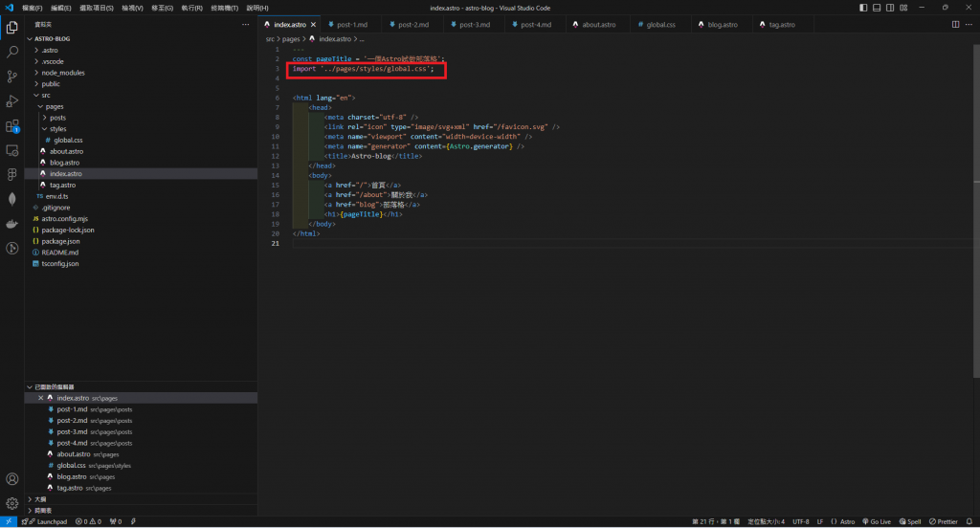Close index.astro in open editors list

(x=40, y=398)
